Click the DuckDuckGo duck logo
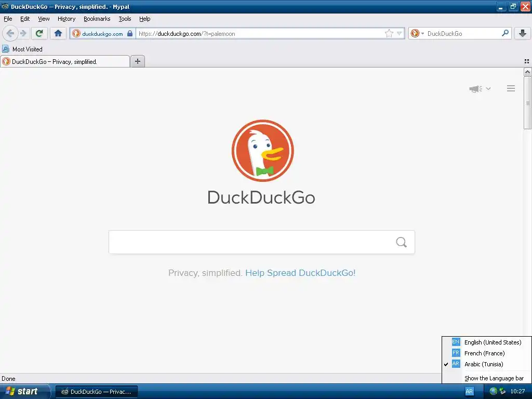This screenshot has height=399, width=532. [x=262, y=151]
